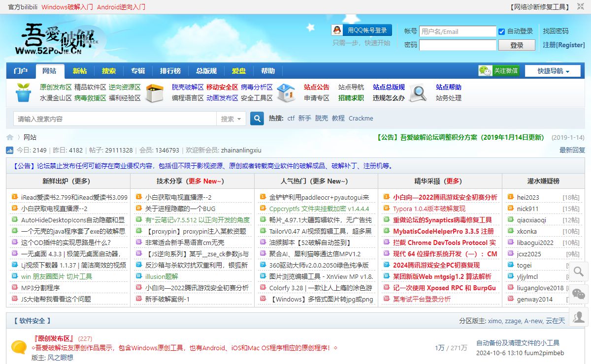Click thread icon beside 关于进程隐藏的一个BUG

[138, 209]
